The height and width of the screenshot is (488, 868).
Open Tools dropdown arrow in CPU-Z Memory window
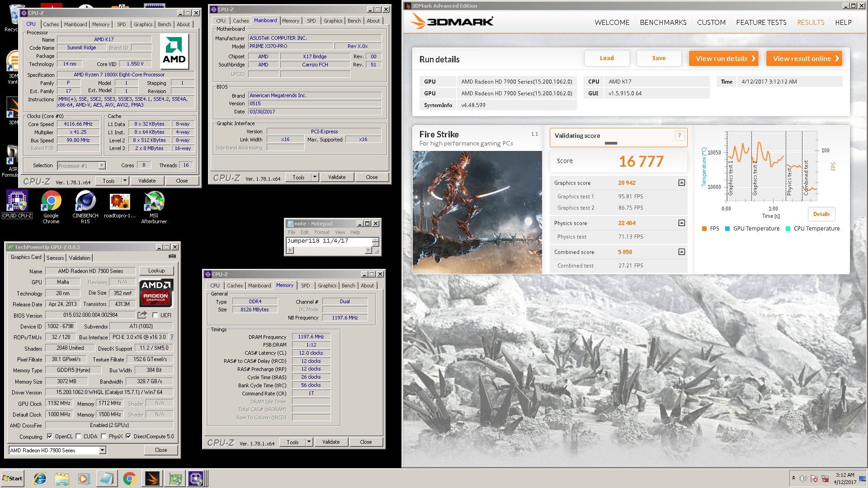click(x=309, y=442)
